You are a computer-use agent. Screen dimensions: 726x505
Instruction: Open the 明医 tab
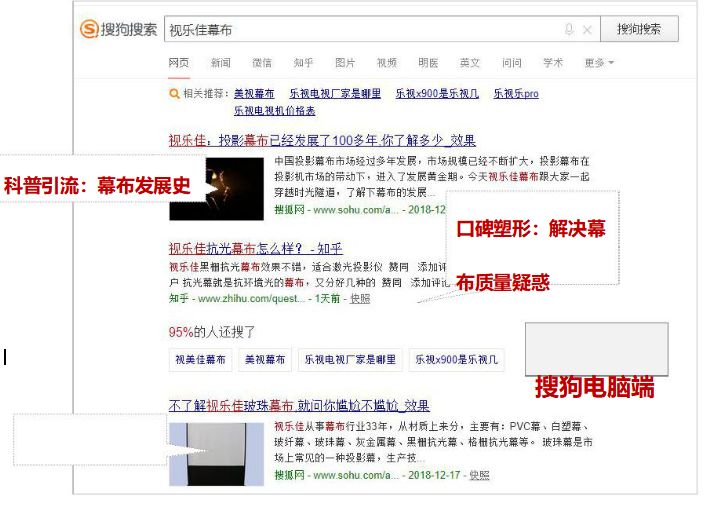point(428,62)
